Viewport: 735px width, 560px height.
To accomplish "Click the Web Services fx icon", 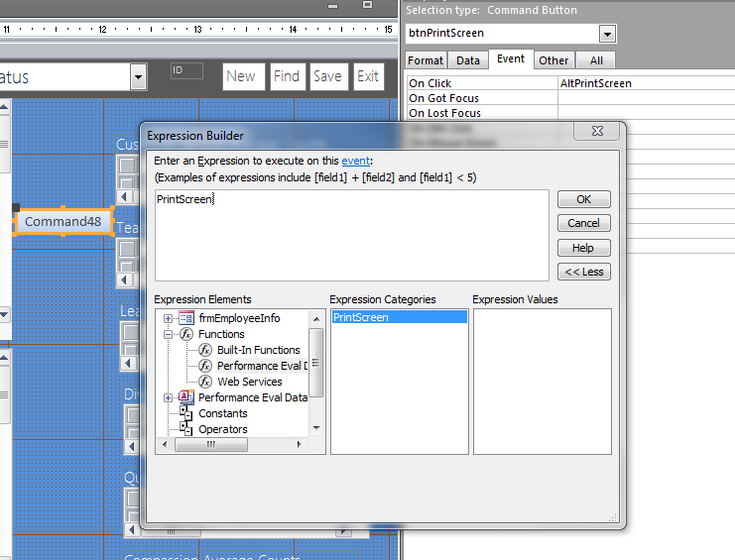I will (x=205, y=382).
